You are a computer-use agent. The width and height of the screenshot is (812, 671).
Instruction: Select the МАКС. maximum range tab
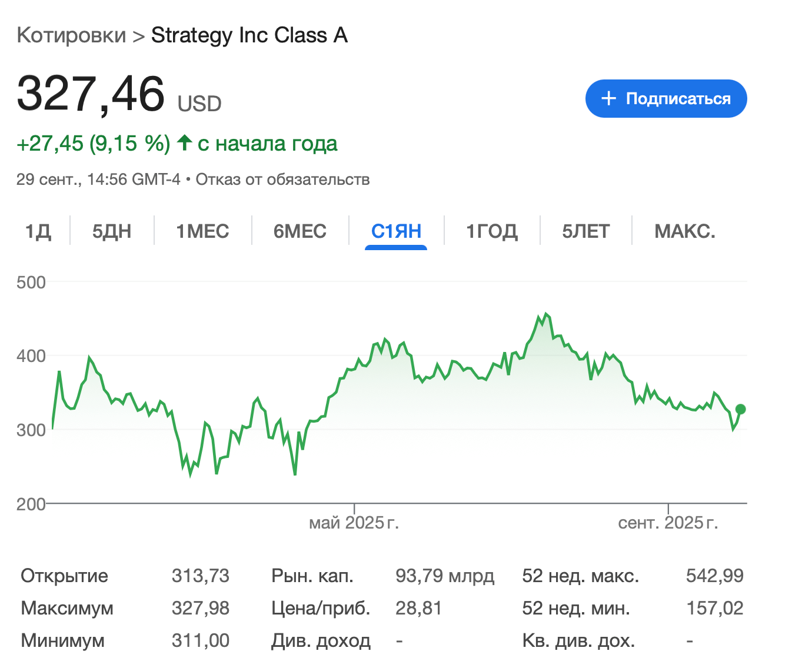click(685, 231)
